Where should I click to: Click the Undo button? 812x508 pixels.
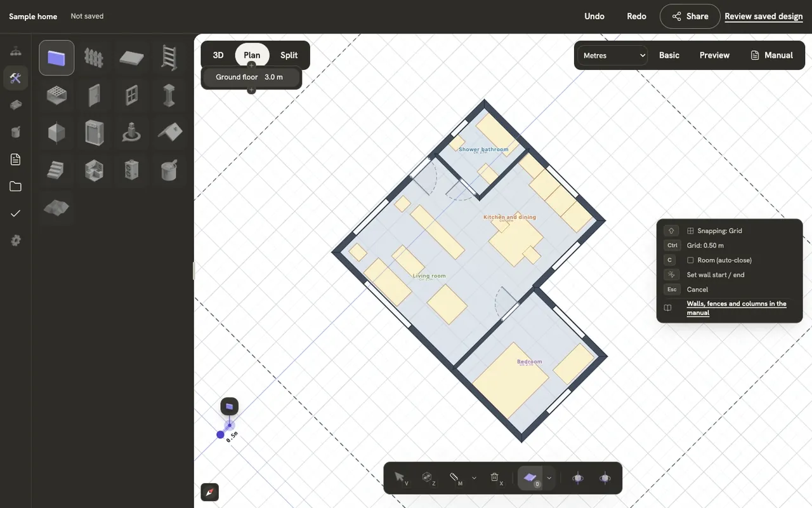coord(594,17)
